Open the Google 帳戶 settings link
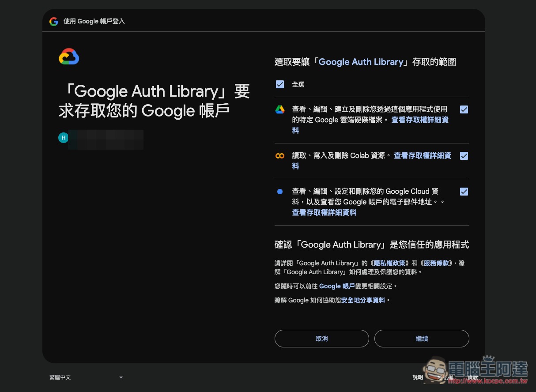Image resolution: width=536 pixels, height=392 pixels. click(337, 286)
